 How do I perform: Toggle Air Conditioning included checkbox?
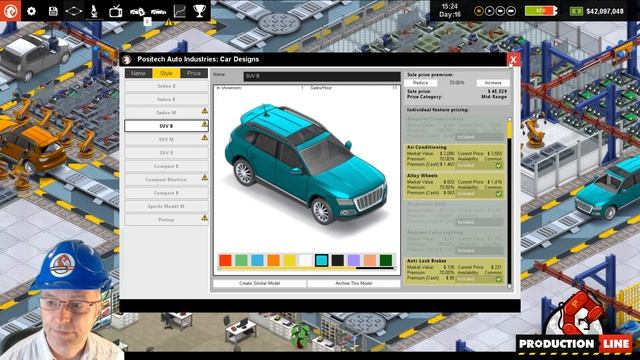pyautogui.click(x=499, y=165)
